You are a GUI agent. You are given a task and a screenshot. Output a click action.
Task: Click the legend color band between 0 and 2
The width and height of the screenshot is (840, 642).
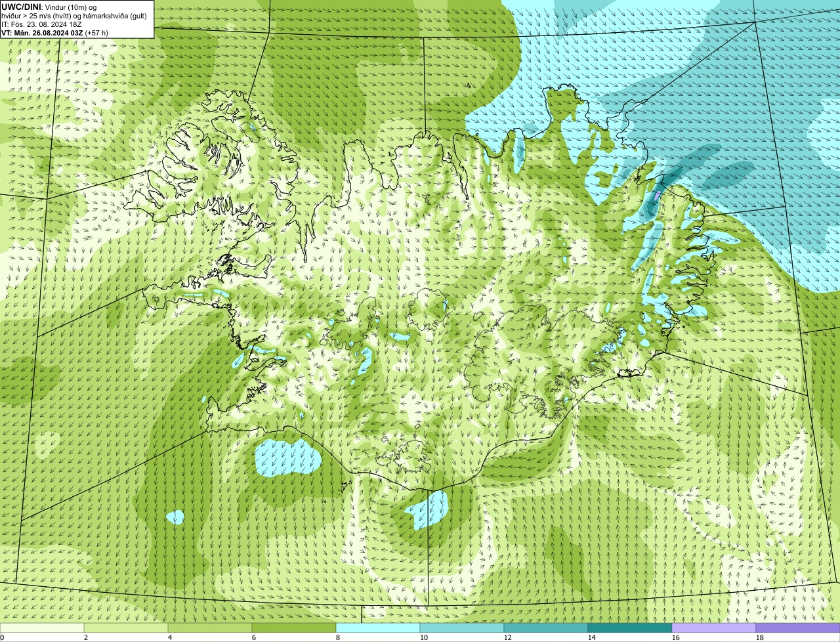tap(42, 628)
